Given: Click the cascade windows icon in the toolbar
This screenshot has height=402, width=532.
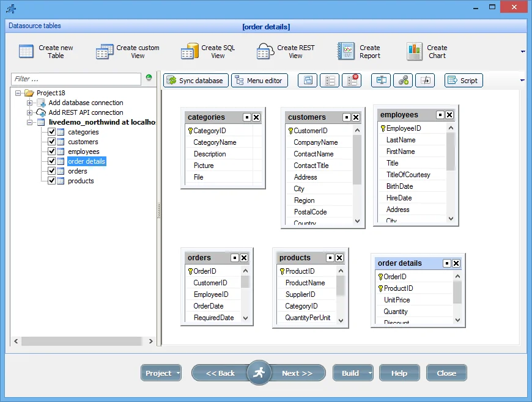Looking at the screenshot, I should (308, 80).
